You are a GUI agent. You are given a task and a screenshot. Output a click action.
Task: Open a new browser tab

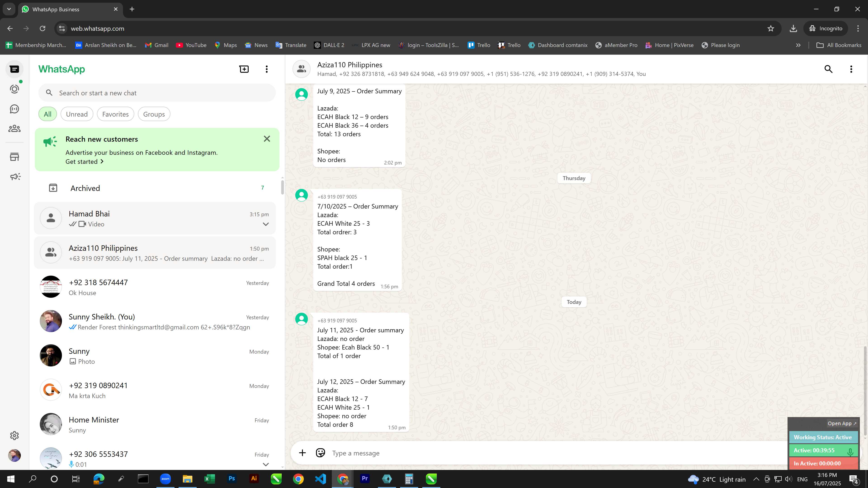pyautogui.click(x=132, y=9)
